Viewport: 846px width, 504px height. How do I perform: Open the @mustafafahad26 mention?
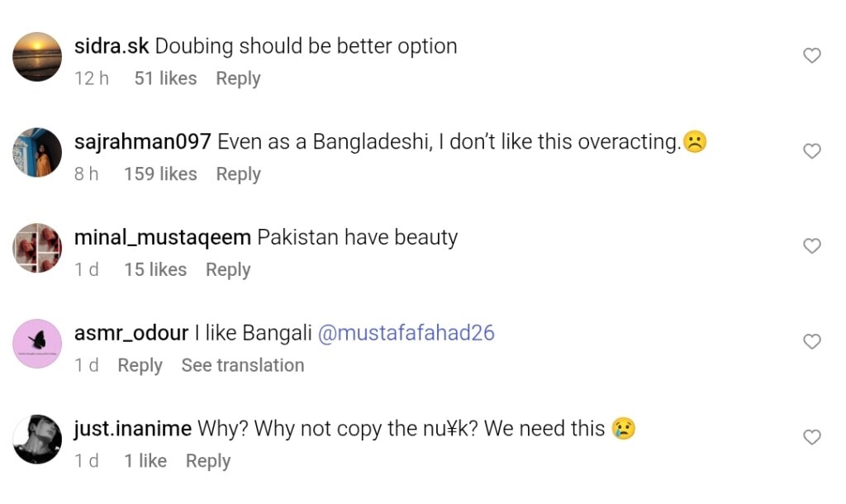406,333
